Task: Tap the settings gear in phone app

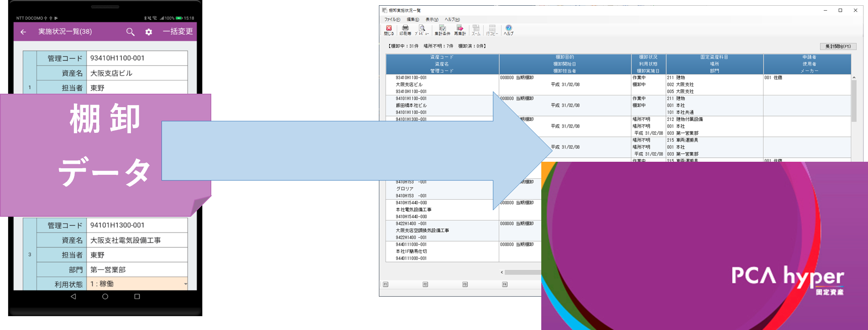Action: click(x=149, y=32)
